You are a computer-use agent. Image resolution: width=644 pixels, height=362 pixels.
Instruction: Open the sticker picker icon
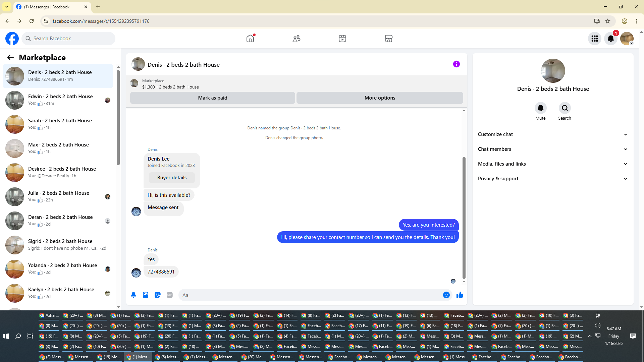point(158,295)
